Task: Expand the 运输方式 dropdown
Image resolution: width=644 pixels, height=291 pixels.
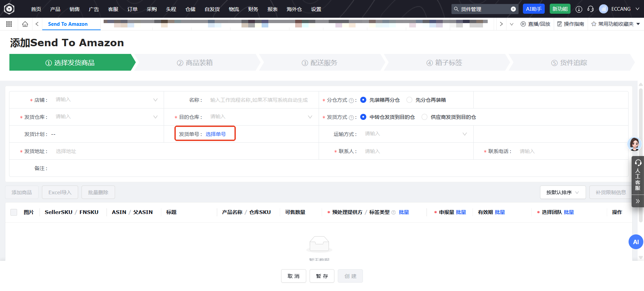Action: tap(465, 134)
